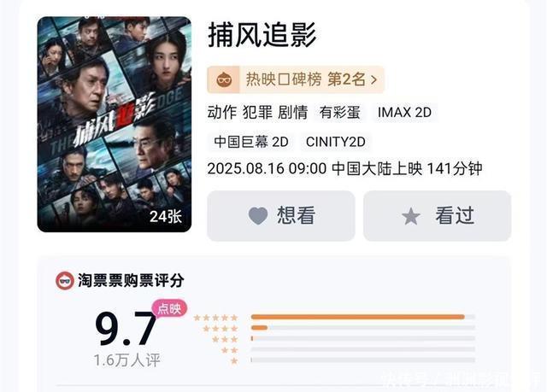
Task: Tap the five-star rating row icons
Action: point(215,317)
